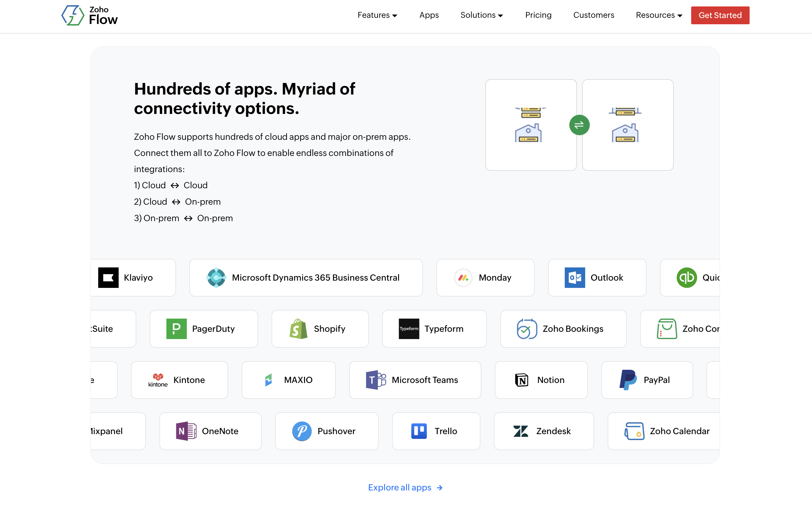Click the "Hundreds of apps" heading
This screenshot has width=812, height=509.
(245, 99)
